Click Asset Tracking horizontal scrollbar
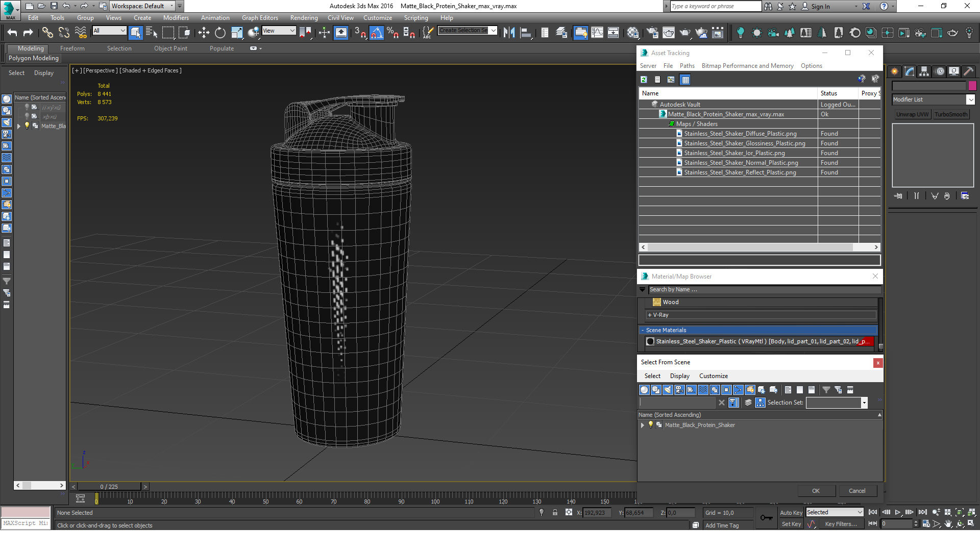 [x=749, y=247]
